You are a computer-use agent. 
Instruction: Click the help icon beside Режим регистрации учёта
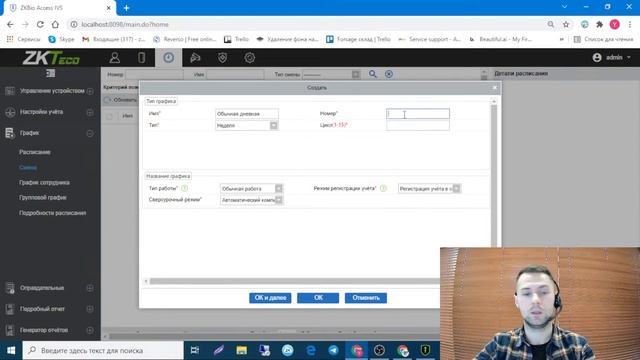pyautogui.click(x=383, y=188)
